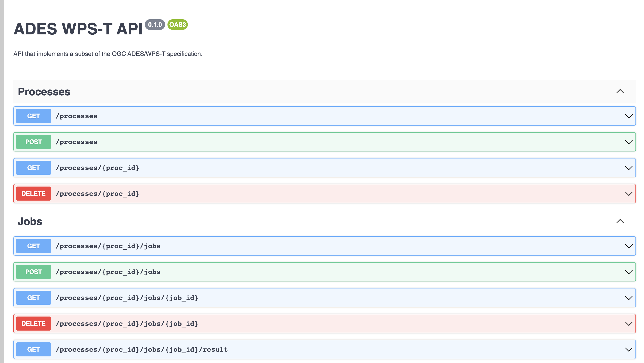The height and width of the screenshot is (363, 644).
Task: Collapse the Processes section chevron
Action: click(x=620, y=91)
